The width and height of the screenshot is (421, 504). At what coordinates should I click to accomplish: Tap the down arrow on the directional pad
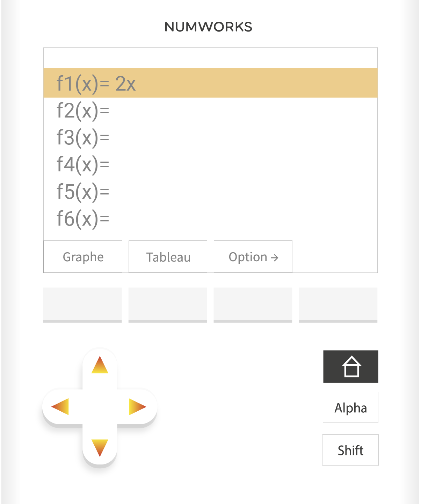tap(100, 448)
